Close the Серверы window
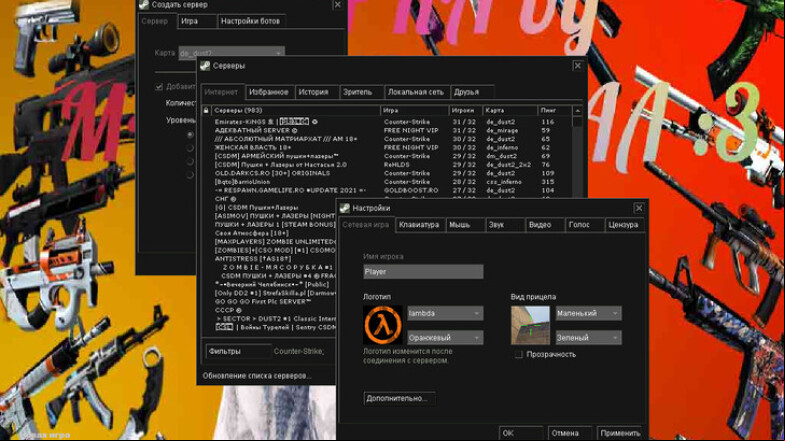 [x=578, y=66]
